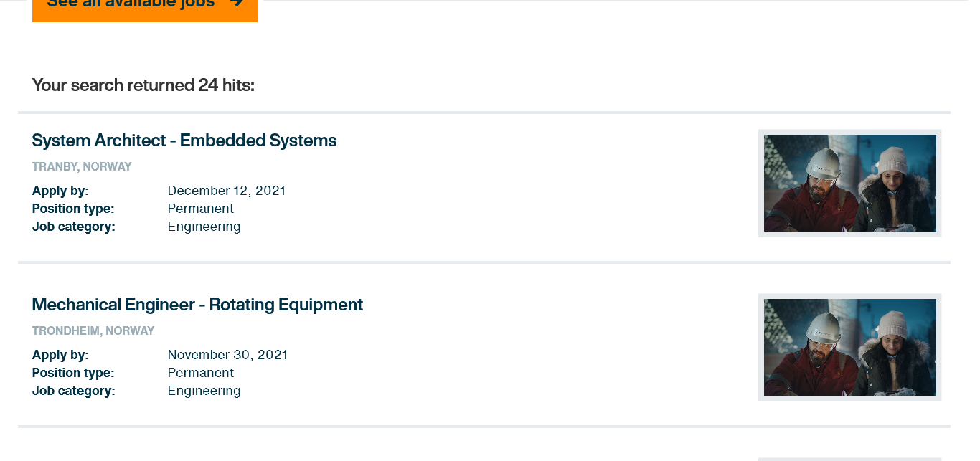The image size is (980, 461).
Task: Click the search returned 24 hits heading
Action: click(143, 86)
